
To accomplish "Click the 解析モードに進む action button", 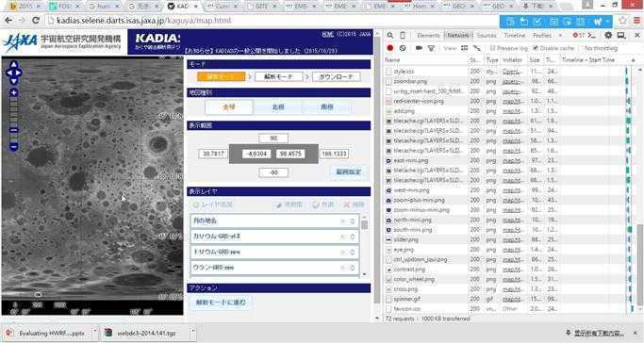I will [221, 302].
